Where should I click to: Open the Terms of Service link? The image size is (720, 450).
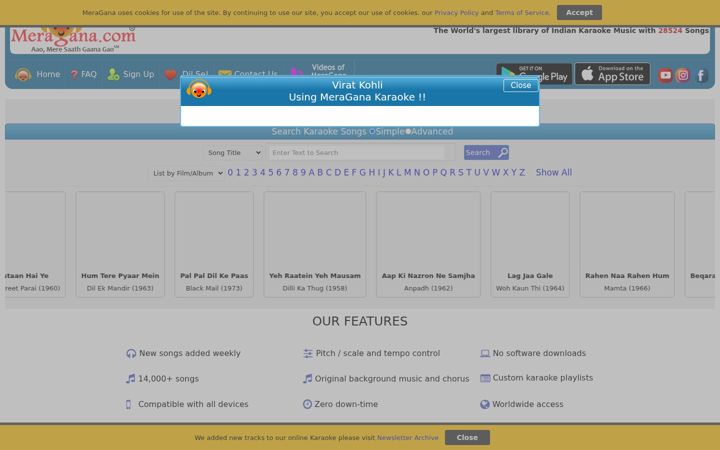[x=522, y=12]
